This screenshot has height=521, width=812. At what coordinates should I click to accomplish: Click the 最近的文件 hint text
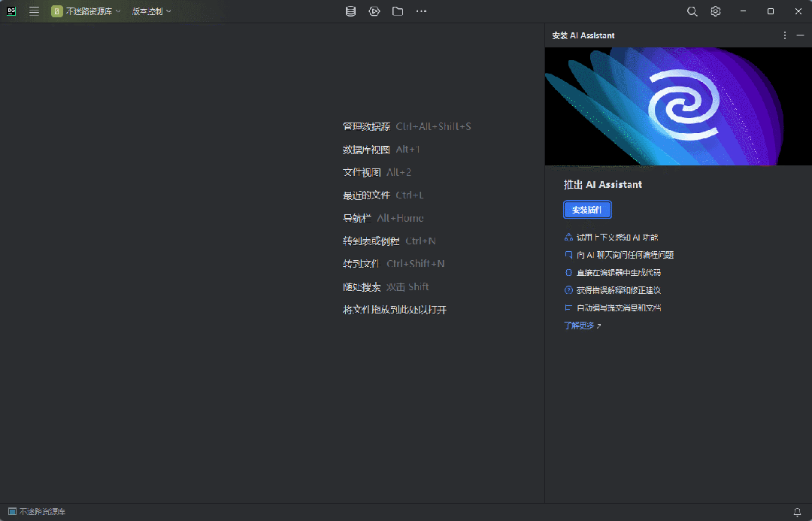(366, 195)
